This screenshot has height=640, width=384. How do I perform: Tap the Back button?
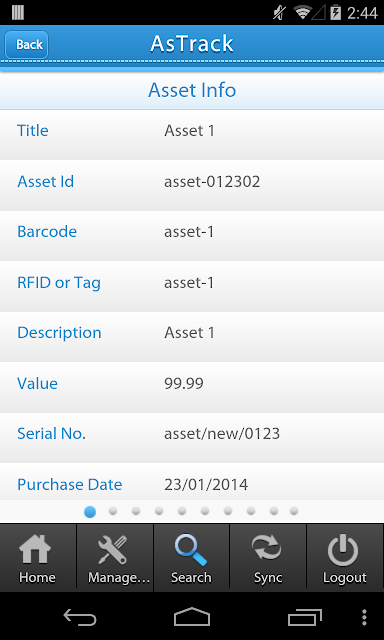pyautogui.click(x=27, y=44)
